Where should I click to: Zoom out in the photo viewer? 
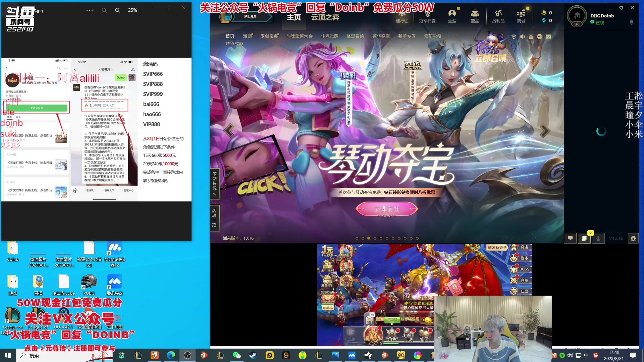tap(104, 10)
